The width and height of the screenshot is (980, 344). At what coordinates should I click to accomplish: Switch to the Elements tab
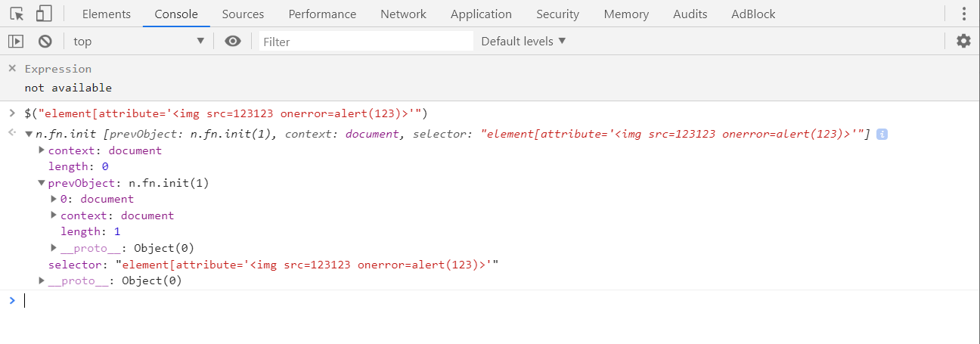(106, 14)
